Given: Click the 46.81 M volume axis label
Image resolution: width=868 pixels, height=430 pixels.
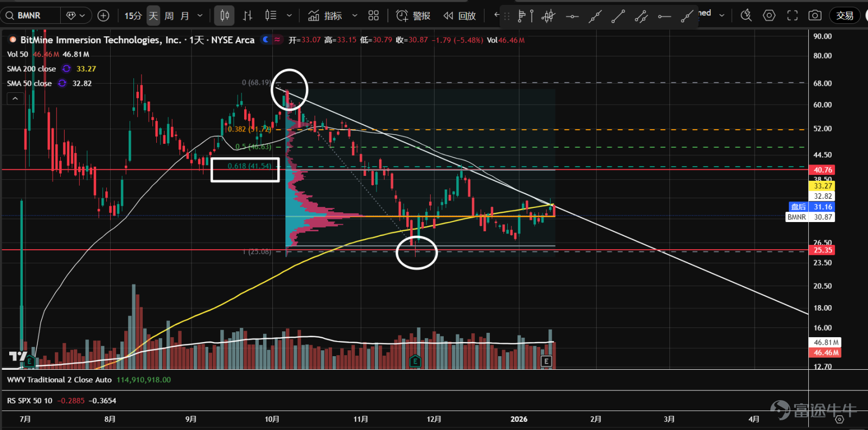Looking at the screenshot, I should click(826, 343).
